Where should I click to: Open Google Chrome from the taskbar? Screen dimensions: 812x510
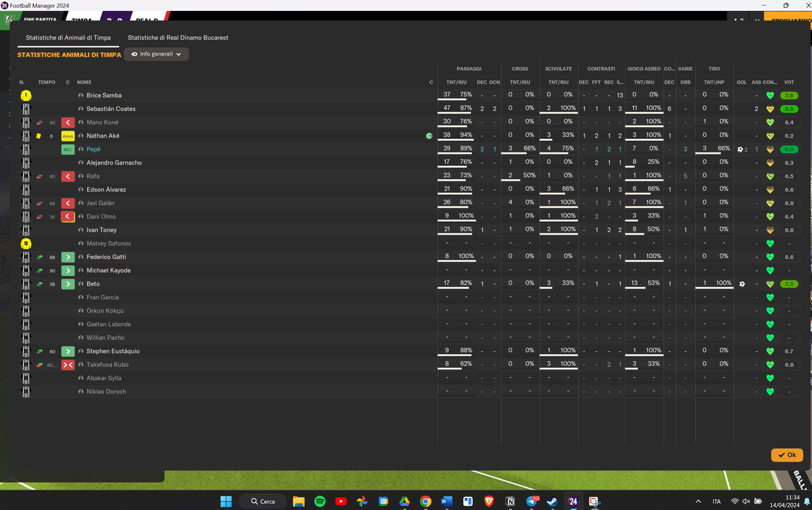[425, 501]
